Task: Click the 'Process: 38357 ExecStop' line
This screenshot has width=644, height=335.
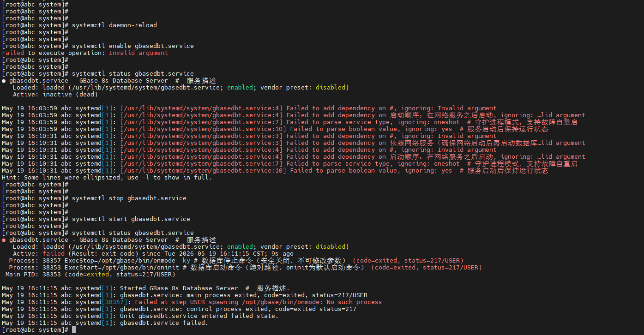Action: click(236, 261)
